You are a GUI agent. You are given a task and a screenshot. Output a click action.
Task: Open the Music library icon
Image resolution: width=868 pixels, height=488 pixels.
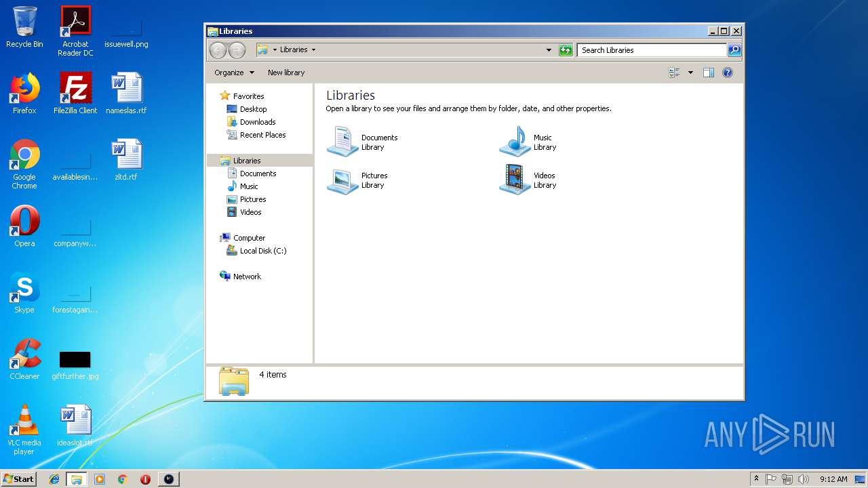click(x=515, y=142)
